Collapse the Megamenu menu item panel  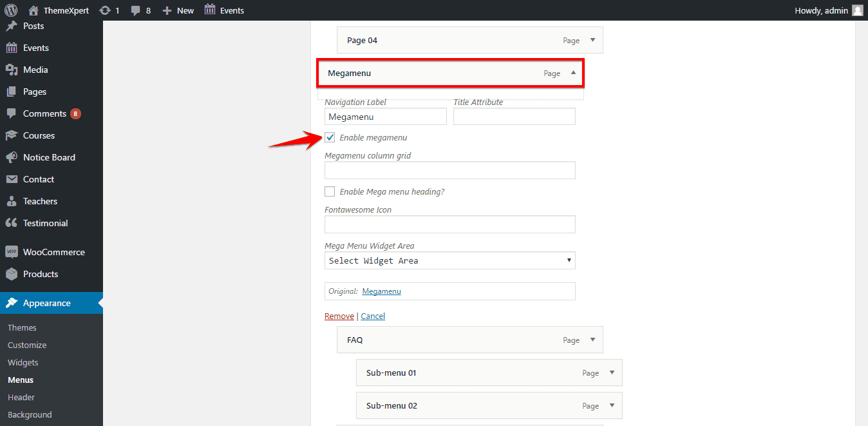pos(573,73)
